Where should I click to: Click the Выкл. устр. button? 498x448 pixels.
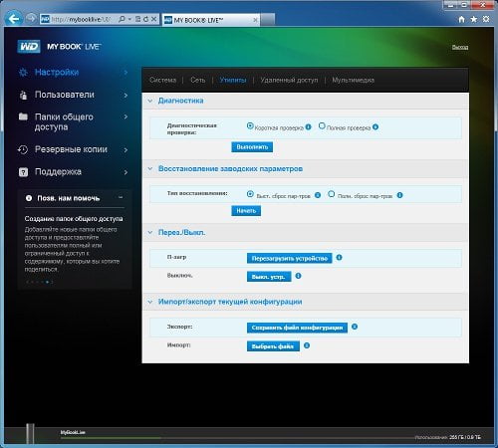coord(269,277)
